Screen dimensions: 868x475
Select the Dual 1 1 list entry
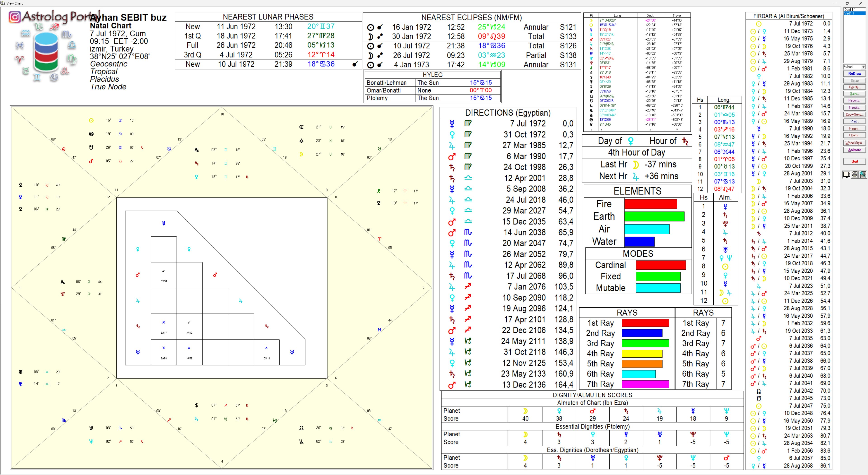850,9
